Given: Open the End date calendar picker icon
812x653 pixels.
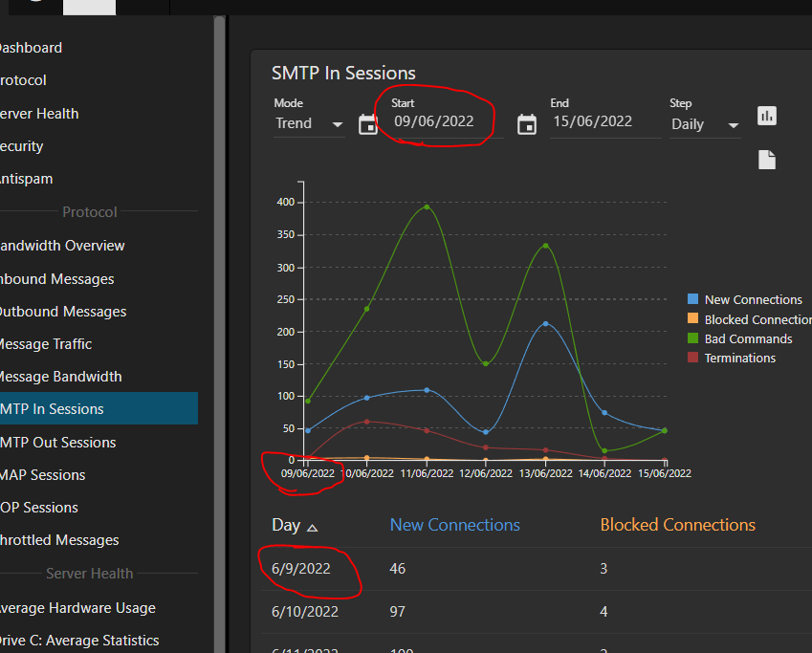Looking at the screenshot, I should [x=527, y=124].
